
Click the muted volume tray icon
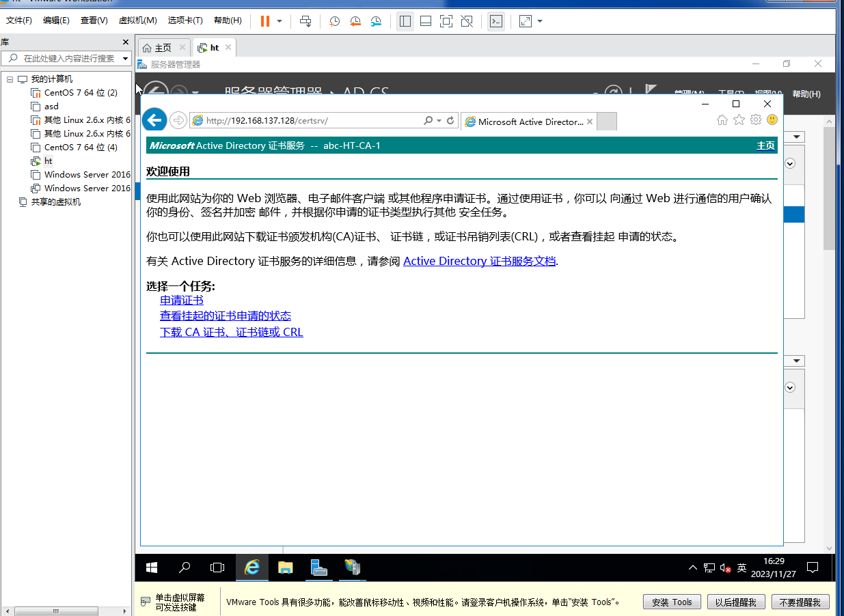coord(726,568)
